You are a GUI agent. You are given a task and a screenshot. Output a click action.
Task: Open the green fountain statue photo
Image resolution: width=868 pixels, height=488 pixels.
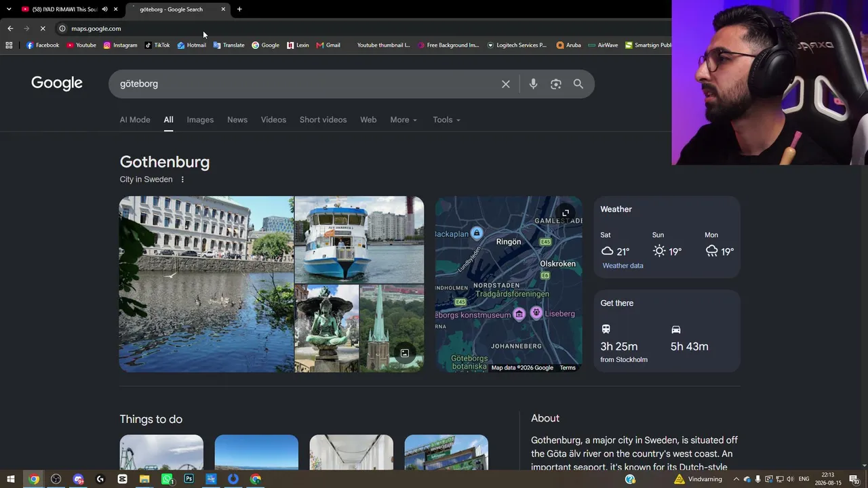[327, 329]
